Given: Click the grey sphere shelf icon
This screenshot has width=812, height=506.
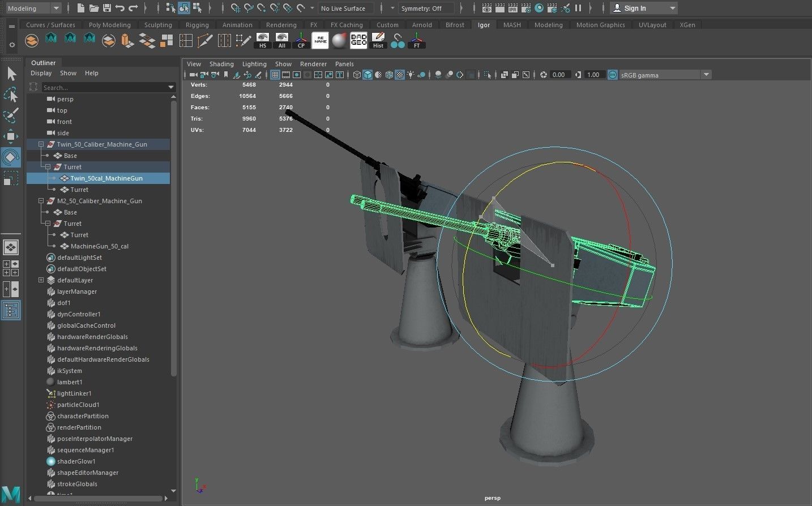Looking at the screenshot, I should click(340, 41).
